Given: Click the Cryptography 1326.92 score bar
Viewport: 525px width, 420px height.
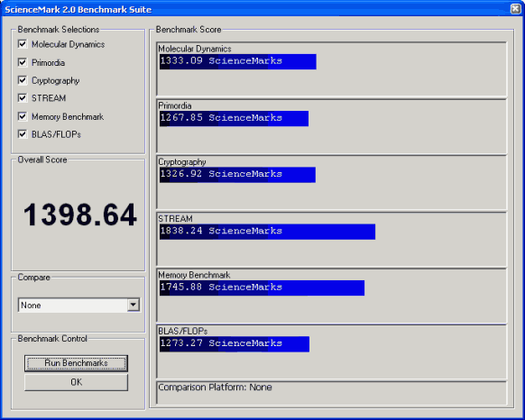Looking at the screenshot, I should pos(237,175).
